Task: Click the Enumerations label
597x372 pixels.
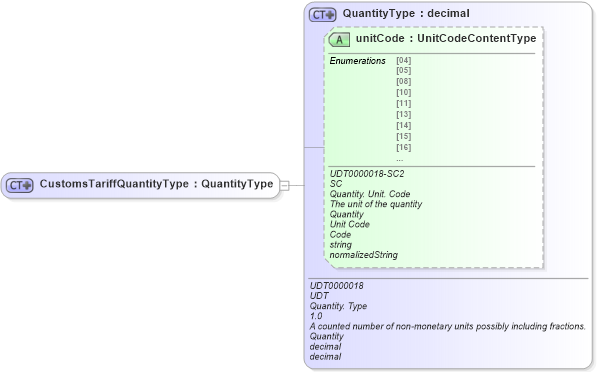Action: (357, 61)
